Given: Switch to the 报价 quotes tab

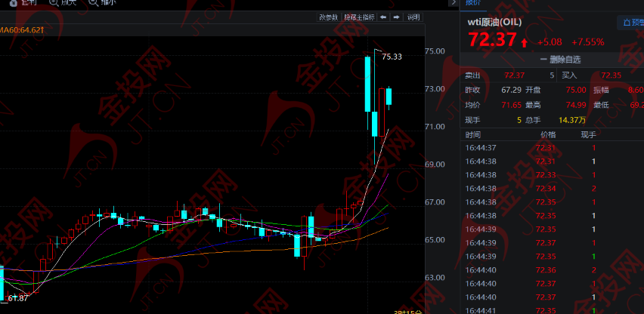Looking at the screenshot, I should [473, 3].
